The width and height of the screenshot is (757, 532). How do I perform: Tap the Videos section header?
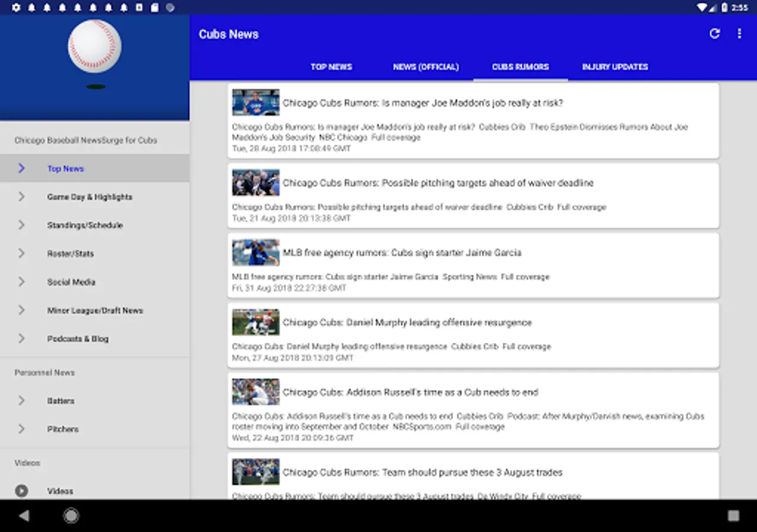(27, 463)
